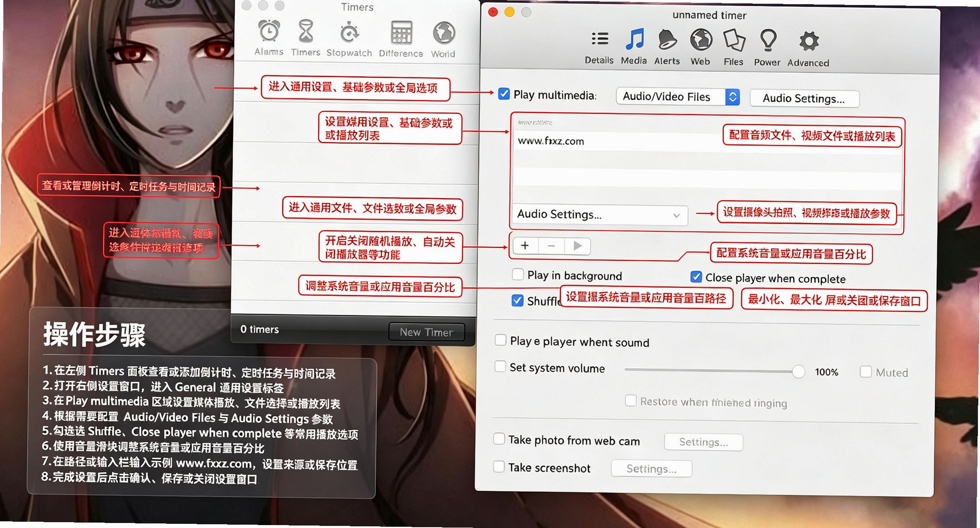Enable Take screenshot checkbox
The height and width of the screenshot is (528, 980).
499,466
